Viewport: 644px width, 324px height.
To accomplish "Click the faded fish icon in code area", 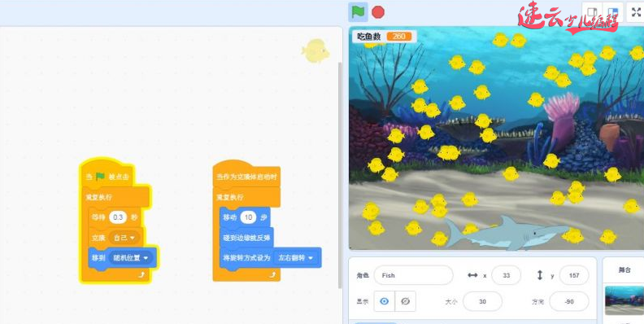I will (315, 51).
